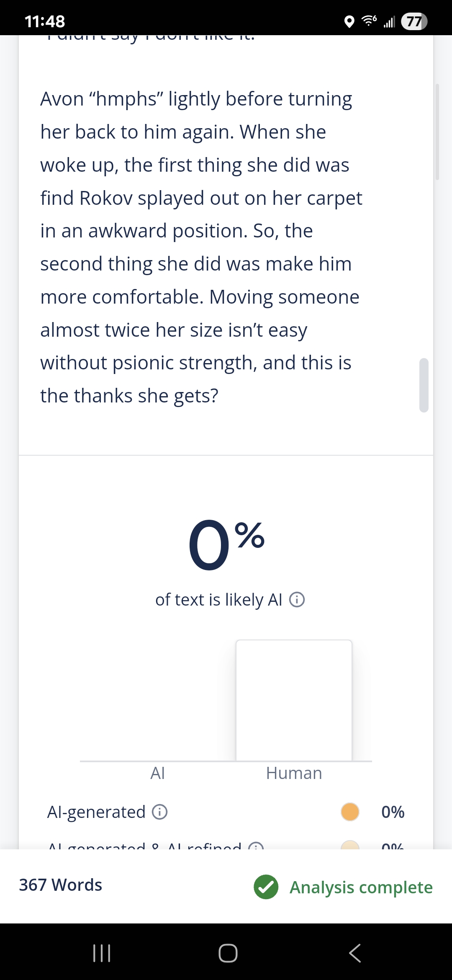
Task: Tap the "Analysis complete" status text
Action: pos(361,887)
